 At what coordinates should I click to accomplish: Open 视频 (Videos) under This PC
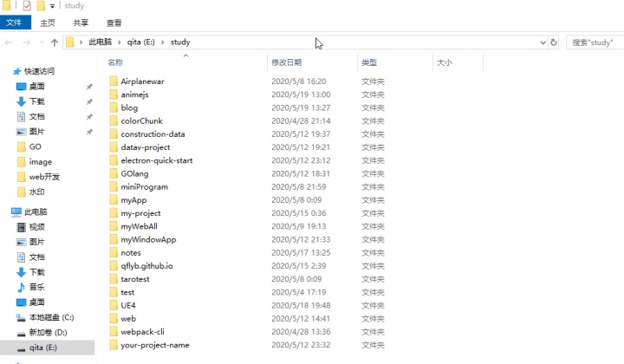tap(36, 227)
